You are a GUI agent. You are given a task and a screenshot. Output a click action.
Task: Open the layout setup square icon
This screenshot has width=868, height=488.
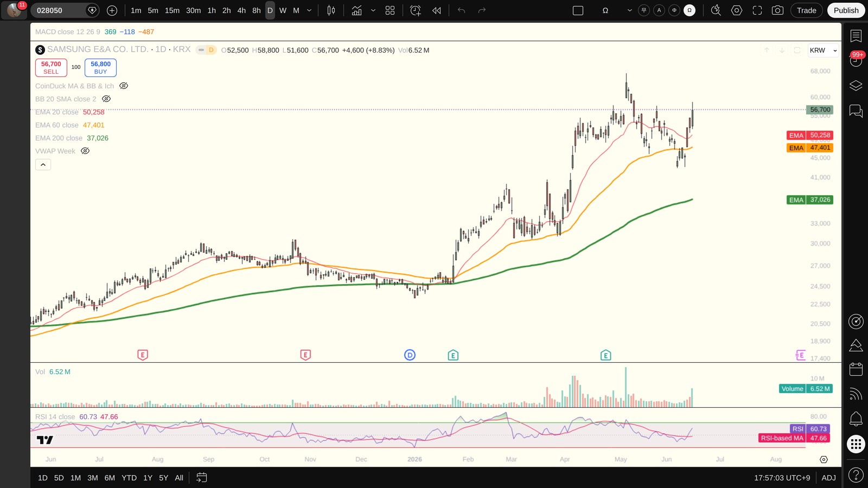tap(578, 10)
